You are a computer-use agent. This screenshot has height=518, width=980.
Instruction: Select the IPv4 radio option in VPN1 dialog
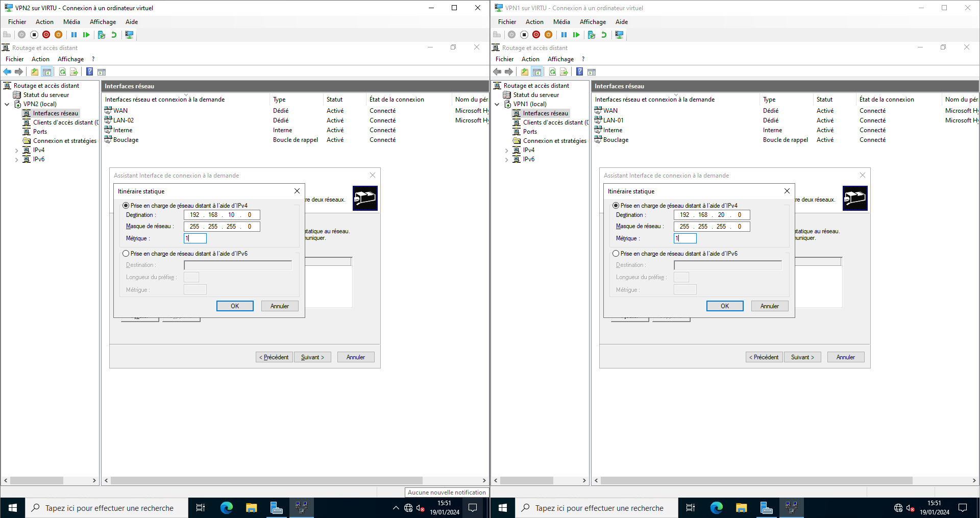pyautogui.click(x=616, y=206)
